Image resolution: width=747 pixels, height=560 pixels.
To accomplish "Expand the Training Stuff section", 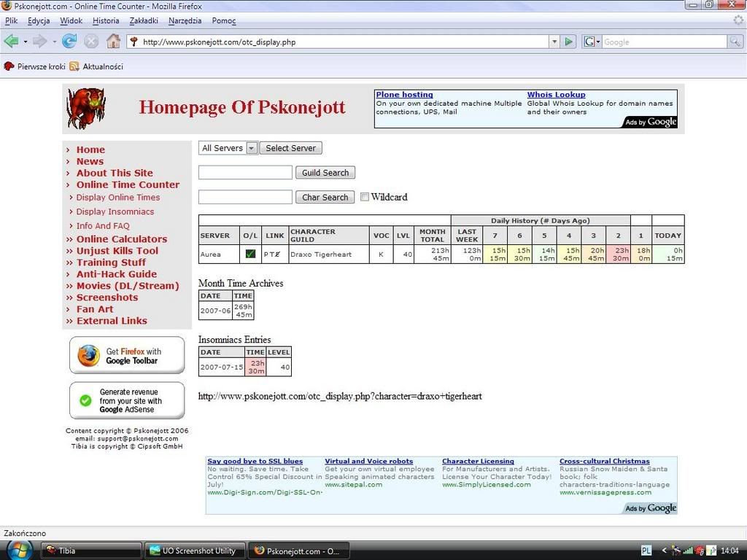I will pos(111,262).
